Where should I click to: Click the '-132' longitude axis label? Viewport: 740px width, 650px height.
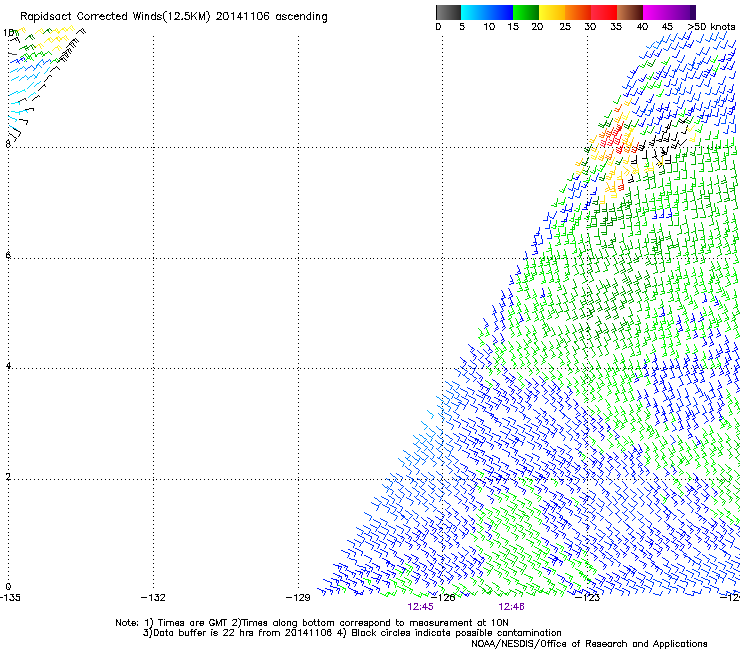(x=153, y=598)
